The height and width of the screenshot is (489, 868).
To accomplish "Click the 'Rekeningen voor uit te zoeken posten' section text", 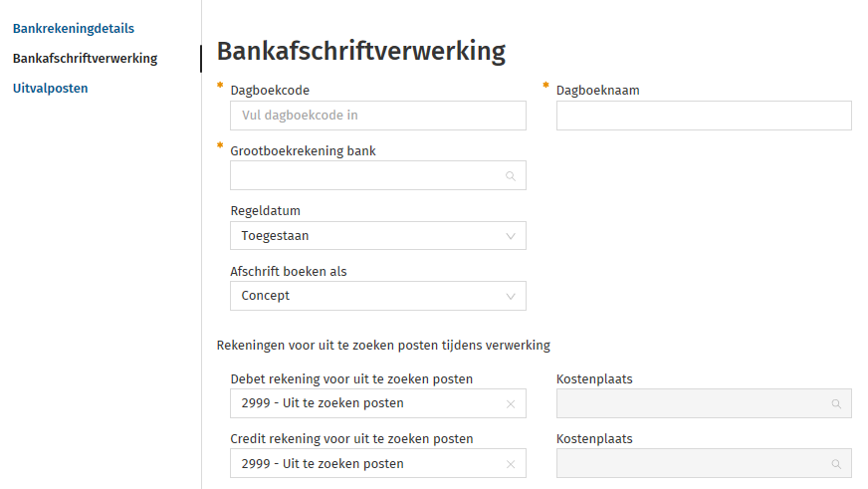I will click(383, 346).
